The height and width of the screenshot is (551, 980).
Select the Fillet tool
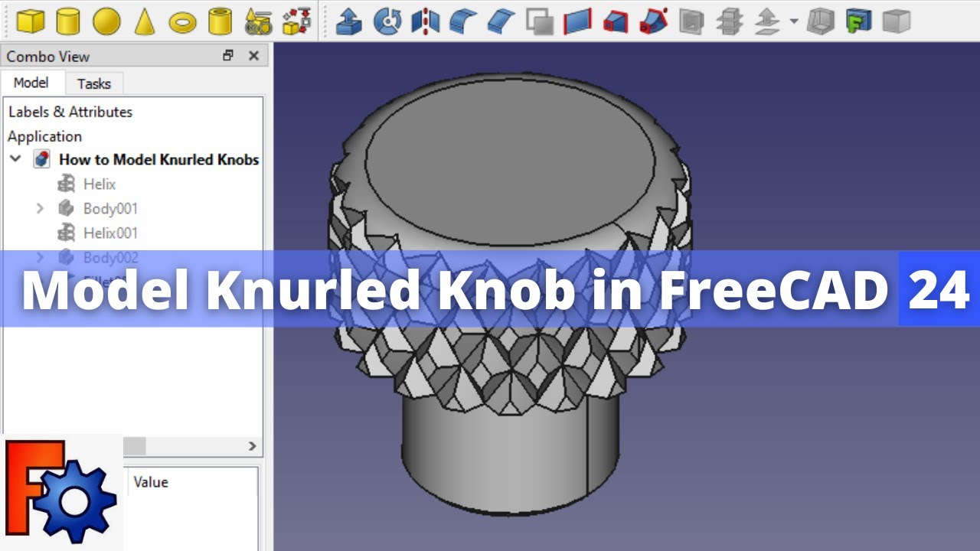point(463,21)
